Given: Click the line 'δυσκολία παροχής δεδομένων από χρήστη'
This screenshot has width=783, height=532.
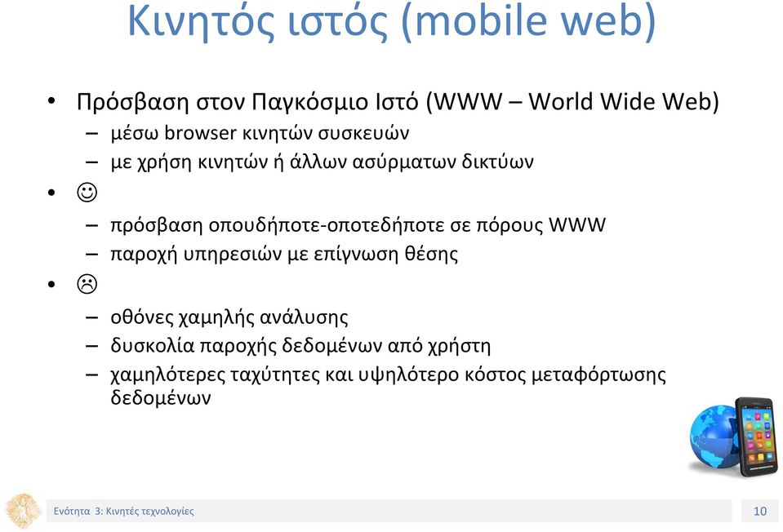Looking at the screenshot, I should click(x=300, y=346).
